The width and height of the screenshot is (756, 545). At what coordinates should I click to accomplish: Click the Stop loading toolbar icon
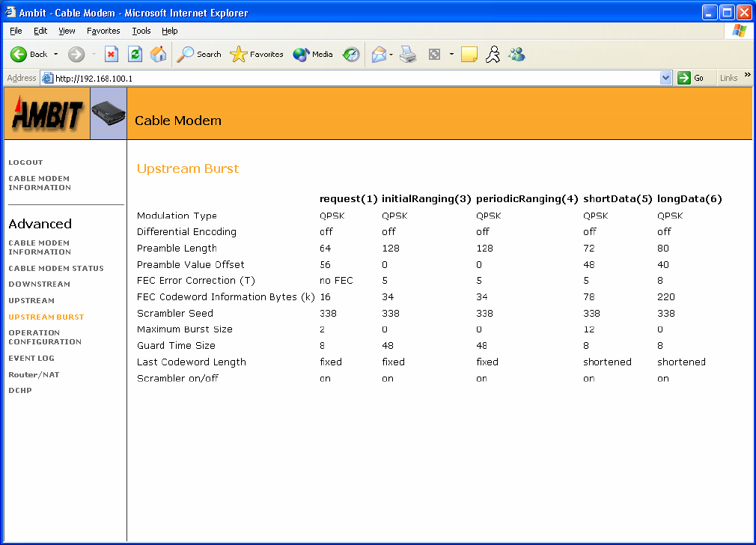(112, 54)
